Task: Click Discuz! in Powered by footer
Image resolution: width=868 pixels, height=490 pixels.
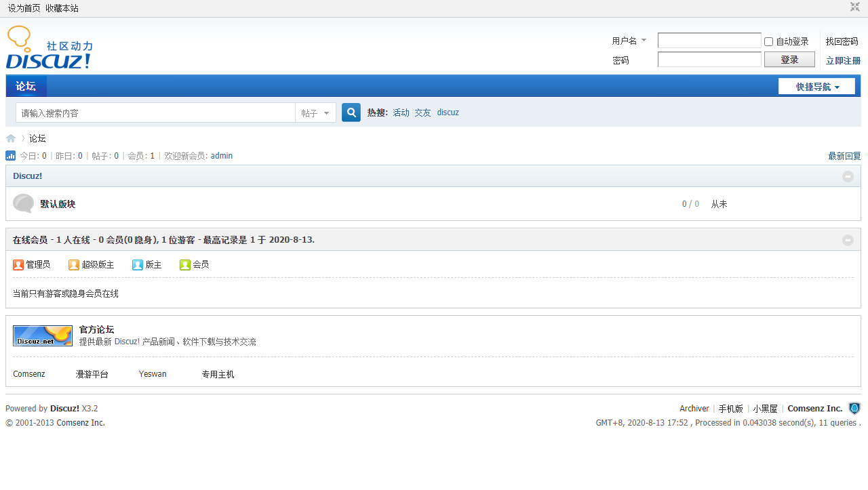Action: click(x=64, y=409)
